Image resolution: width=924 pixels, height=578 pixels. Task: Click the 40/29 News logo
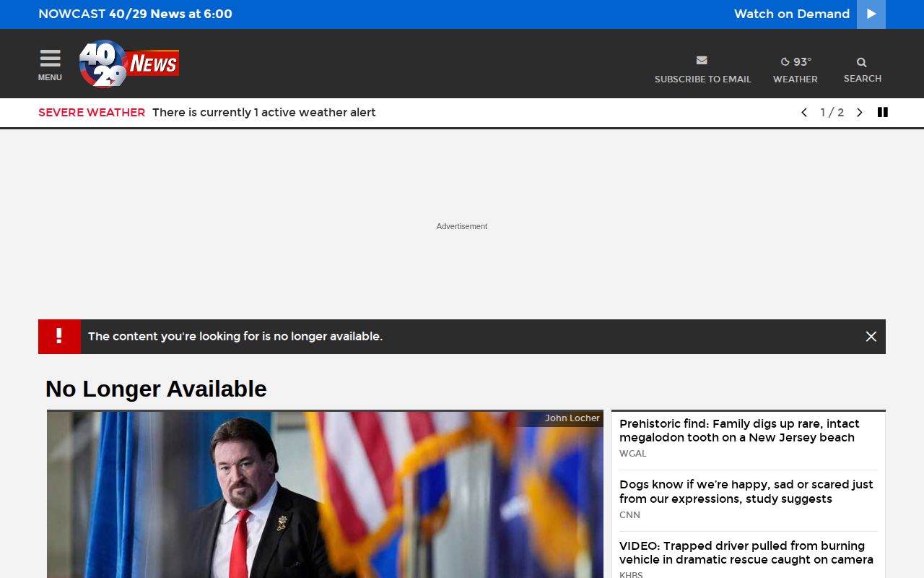tap(129, 64)
